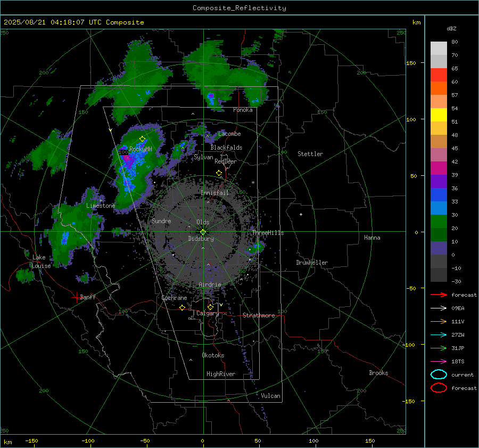479x448 pixels.
Task: Click the yellow diamond marker above RockyMH
Action: [142, 139]
